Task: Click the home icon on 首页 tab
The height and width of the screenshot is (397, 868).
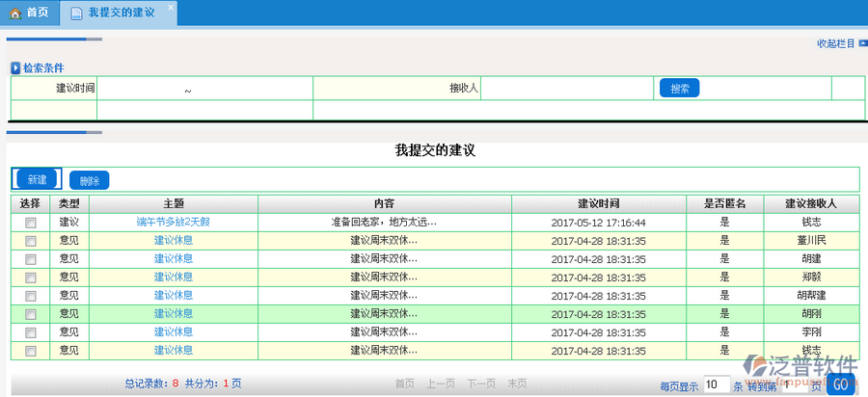Action: coord(14,13)
